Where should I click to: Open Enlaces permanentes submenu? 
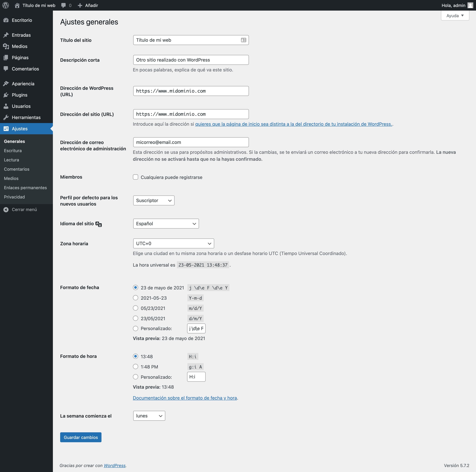25,188
